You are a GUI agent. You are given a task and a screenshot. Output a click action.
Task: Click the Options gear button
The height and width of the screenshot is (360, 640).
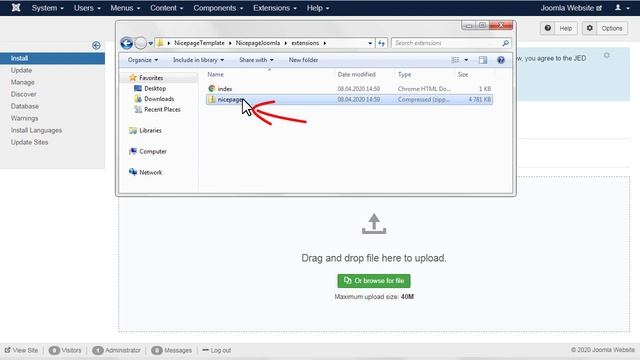(x=605, y=28)
